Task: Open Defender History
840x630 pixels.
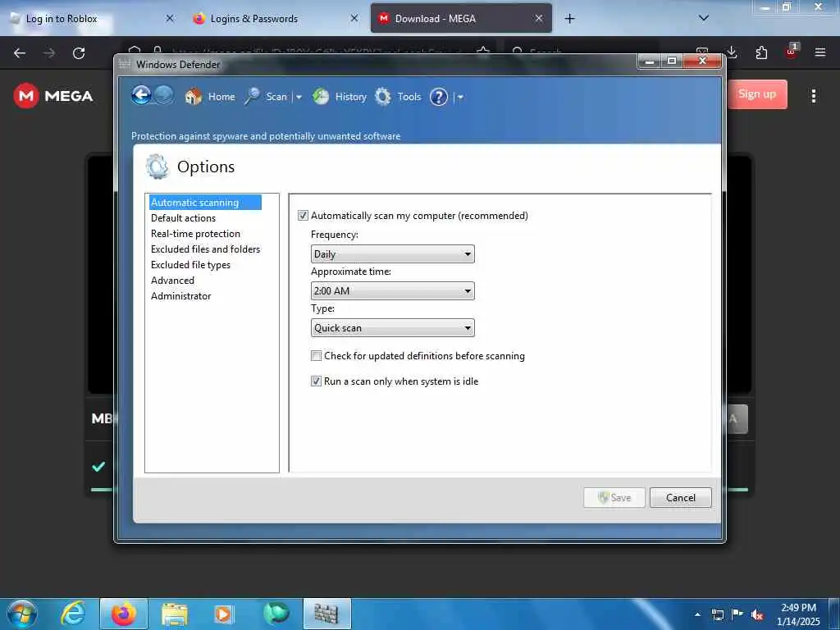Action: pos(340,97)
